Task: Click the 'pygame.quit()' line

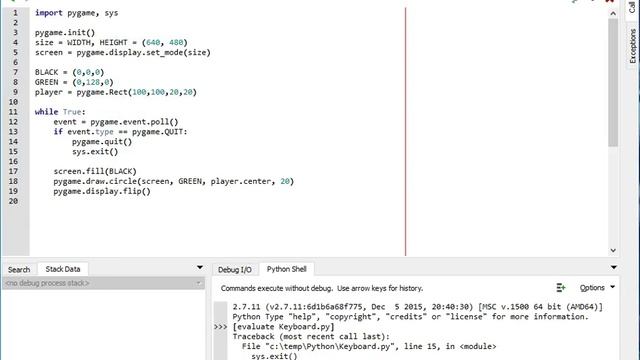Action: coord(102,142)
